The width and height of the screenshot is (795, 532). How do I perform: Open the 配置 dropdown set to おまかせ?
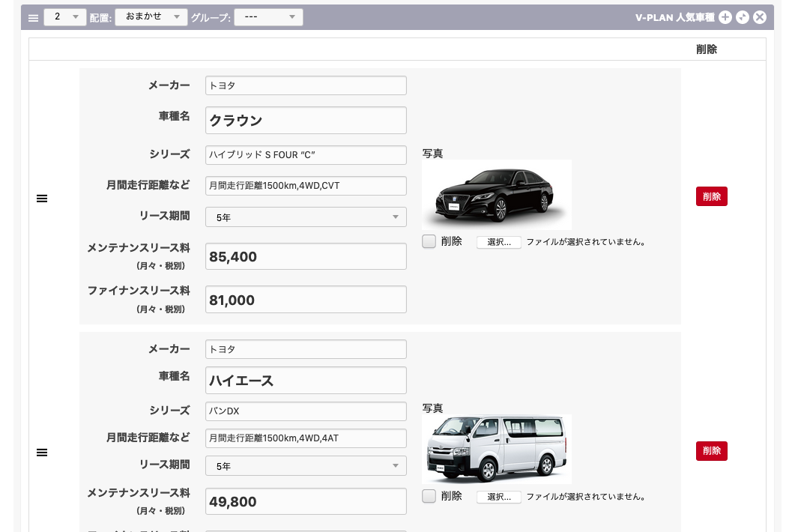click(151, 16)
